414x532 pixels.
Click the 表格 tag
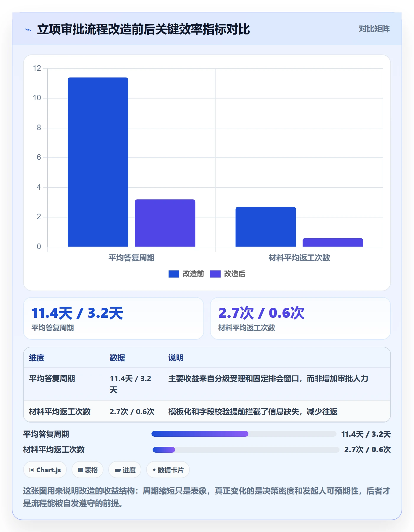88,470
